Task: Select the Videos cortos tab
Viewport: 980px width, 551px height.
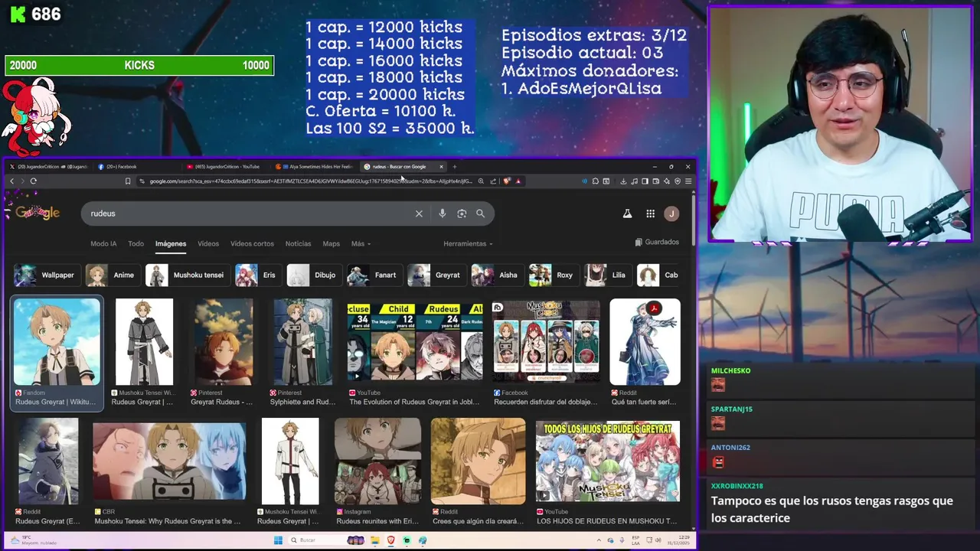Action: pyautogui.click(x=252, y=243)
